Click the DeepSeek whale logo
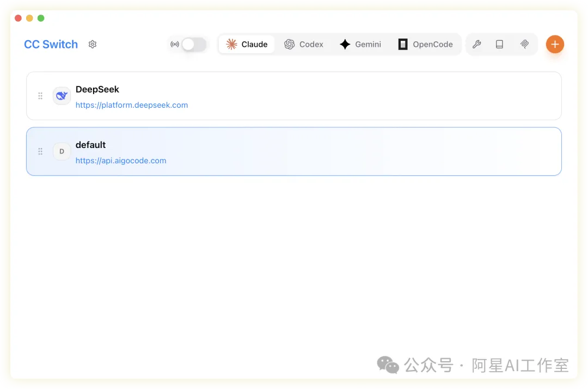The width and height of the screenshot is (588, 389). pyautogui.click(x=62, y=96)
